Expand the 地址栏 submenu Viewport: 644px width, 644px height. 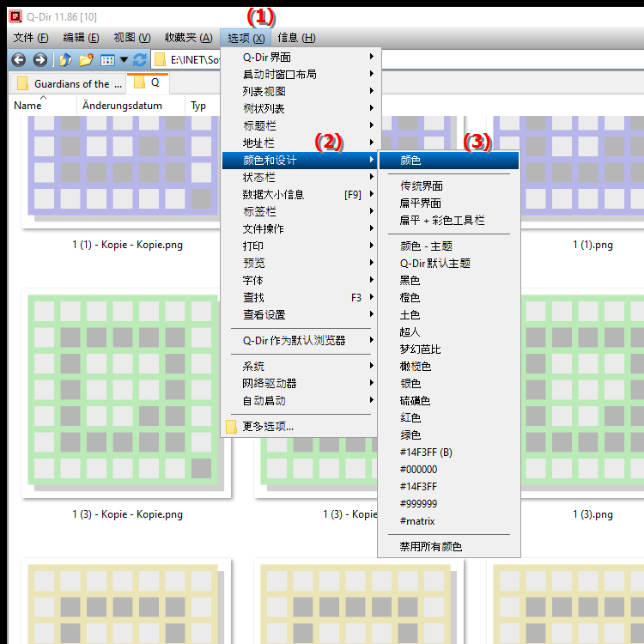click(x=299, y=143)
